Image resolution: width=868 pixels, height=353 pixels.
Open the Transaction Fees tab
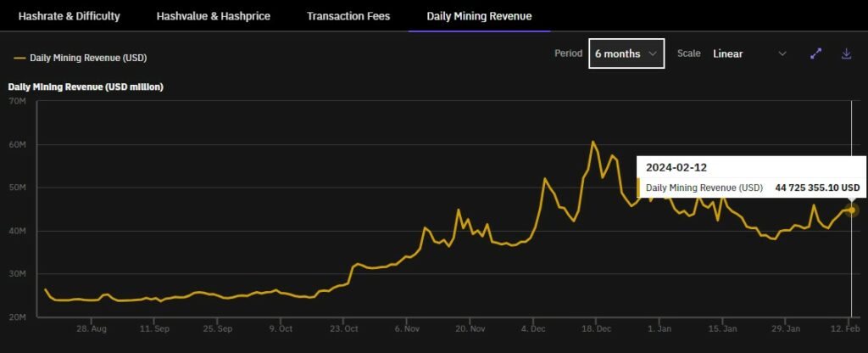click(x=348, y=16)
